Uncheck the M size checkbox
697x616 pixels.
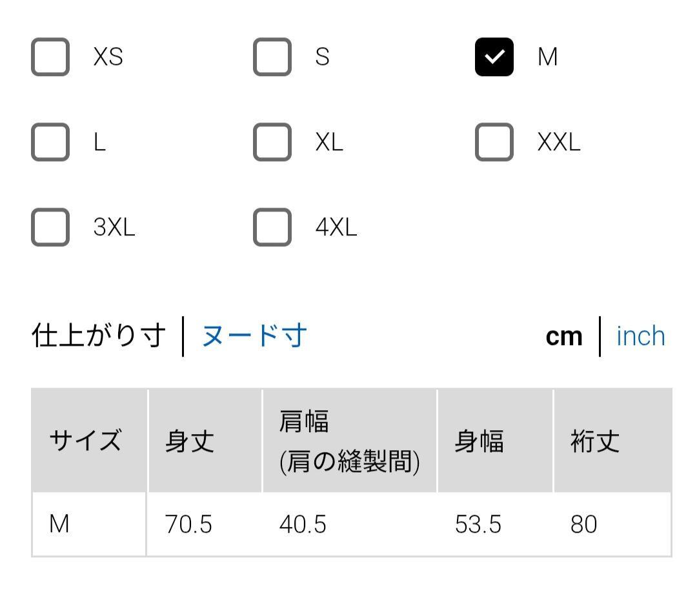coord(494,57)
